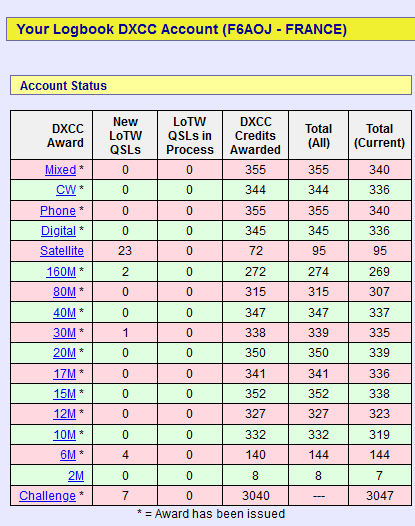The height and width of the screenshot is (526, 415).
Task: Open the 17M band link
Action: click(x=64, y=374)
